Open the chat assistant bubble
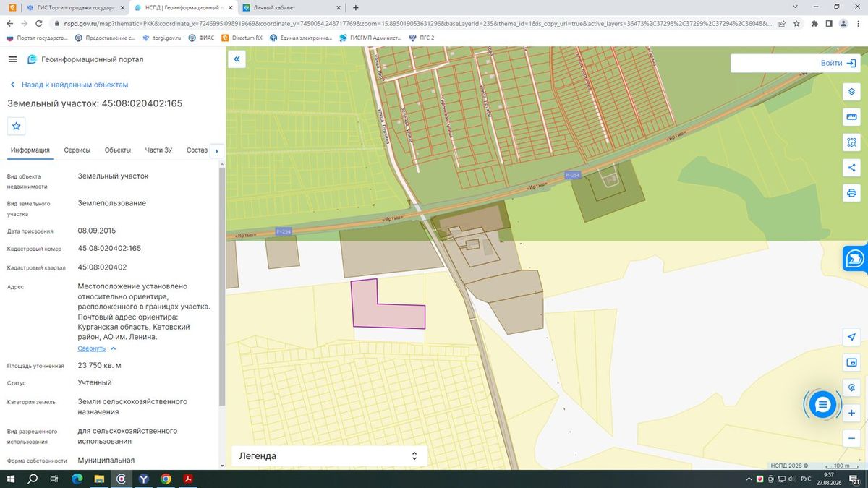868x488 pixels. point(822,405)
